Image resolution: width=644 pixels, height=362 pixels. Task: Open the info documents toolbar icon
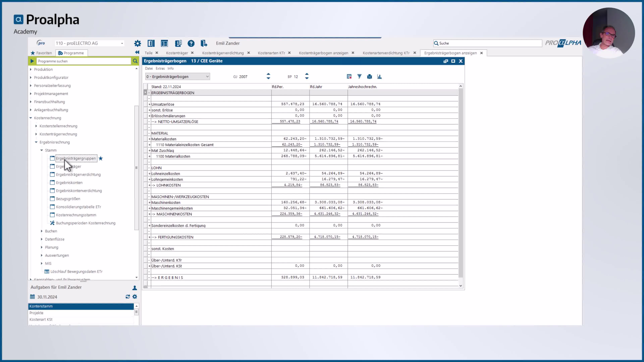coord(178,43)
